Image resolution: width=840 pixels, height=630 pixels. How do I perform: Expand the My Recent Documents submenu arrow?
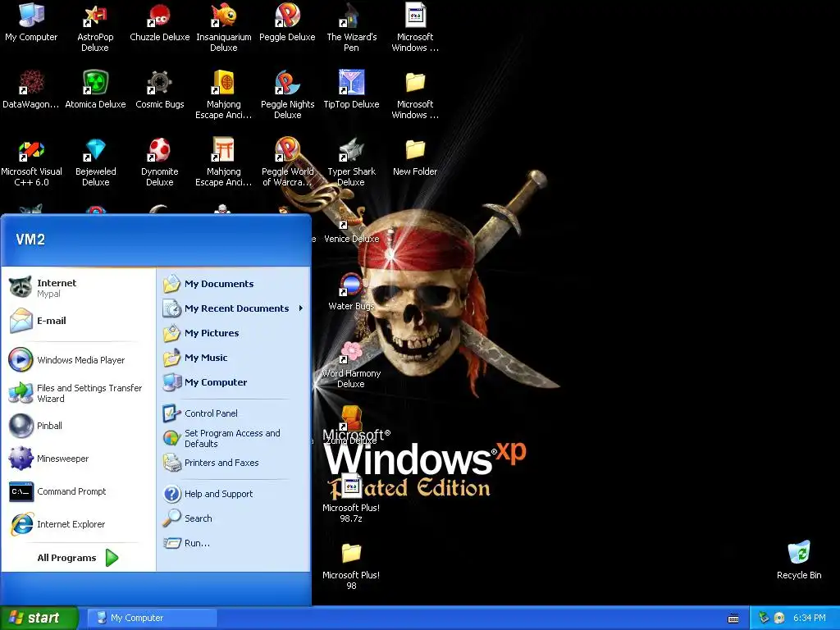pyautogui.click(x=301, y=308)
